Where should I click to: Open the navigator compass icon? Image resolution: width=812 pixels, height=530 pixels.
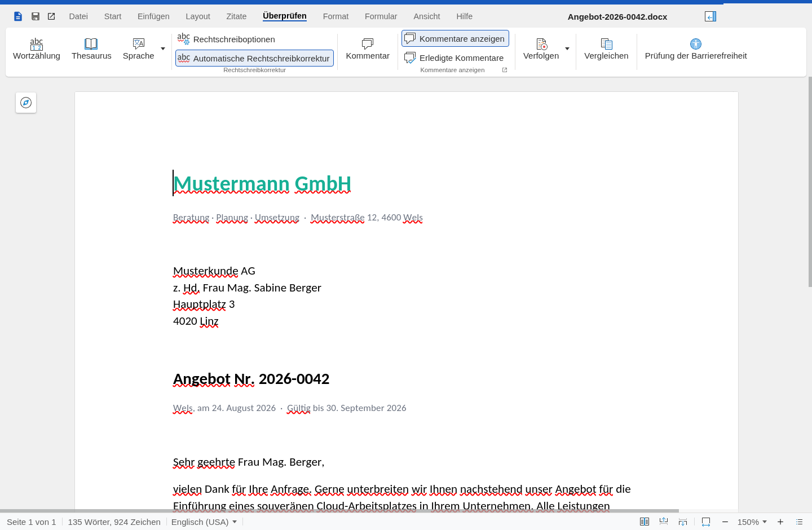(26, 103)
